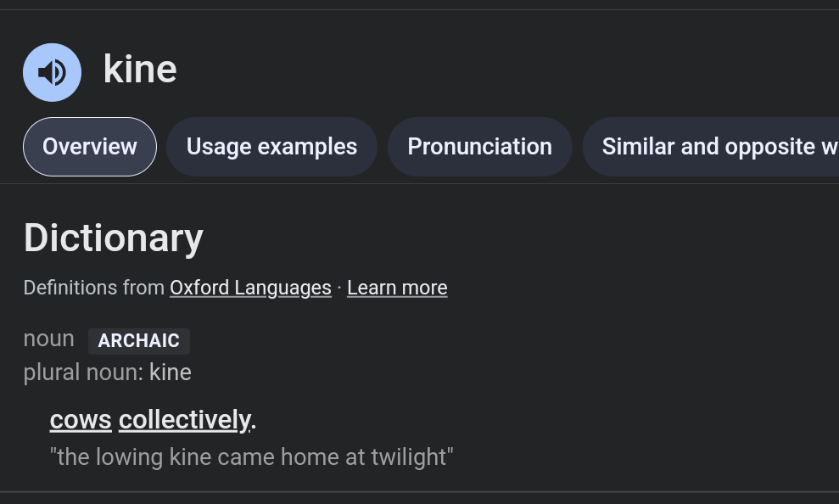Click the 'Definitions from' source text

94,288
